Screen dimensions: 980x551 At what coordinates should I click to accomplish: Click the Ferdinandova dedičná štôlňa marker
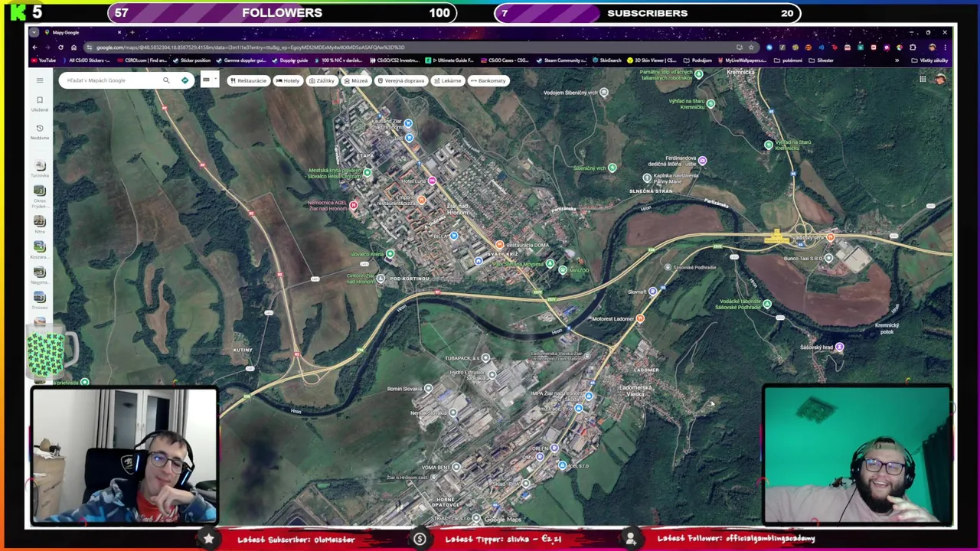pos(702,161)
